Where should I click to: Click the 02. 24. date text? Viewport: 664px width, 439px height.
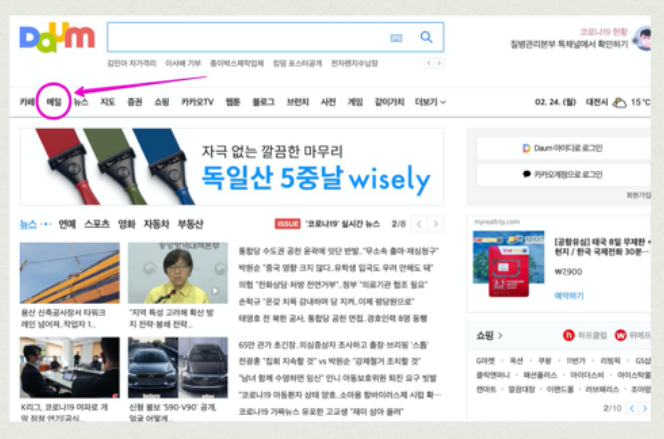(555, 102)
